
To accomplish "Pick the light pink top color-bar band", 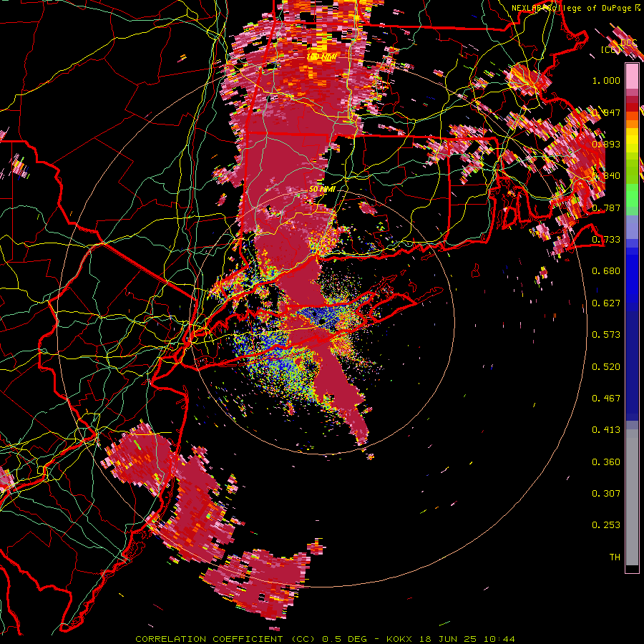I will [632, 76].
